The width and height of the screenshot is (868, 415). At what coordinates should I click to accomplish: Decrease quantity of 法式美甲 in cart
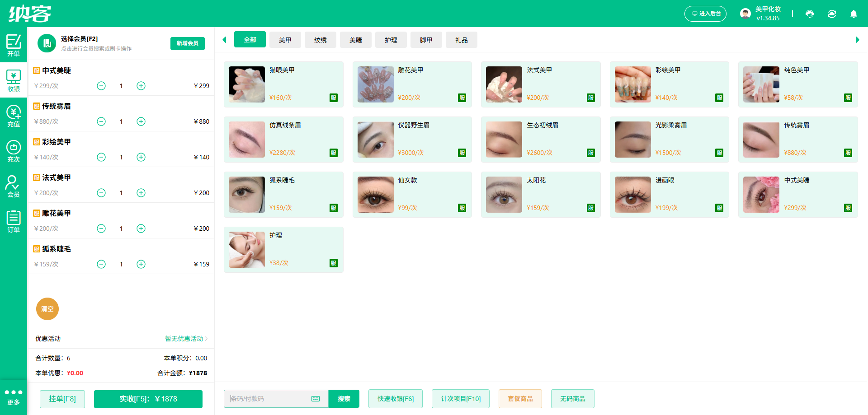click(x=101, y=193)
